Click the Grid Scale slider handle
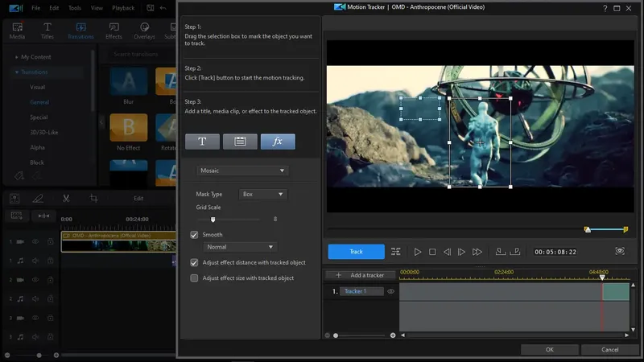Image resolution: width=644 pixels, height=362 pixels. (x=213, y=219)
